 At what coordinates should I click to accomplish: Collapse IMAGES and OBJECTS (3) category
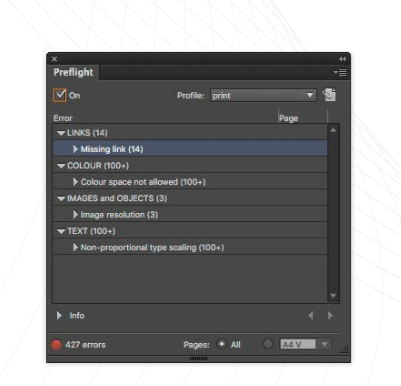coord(61,199)
